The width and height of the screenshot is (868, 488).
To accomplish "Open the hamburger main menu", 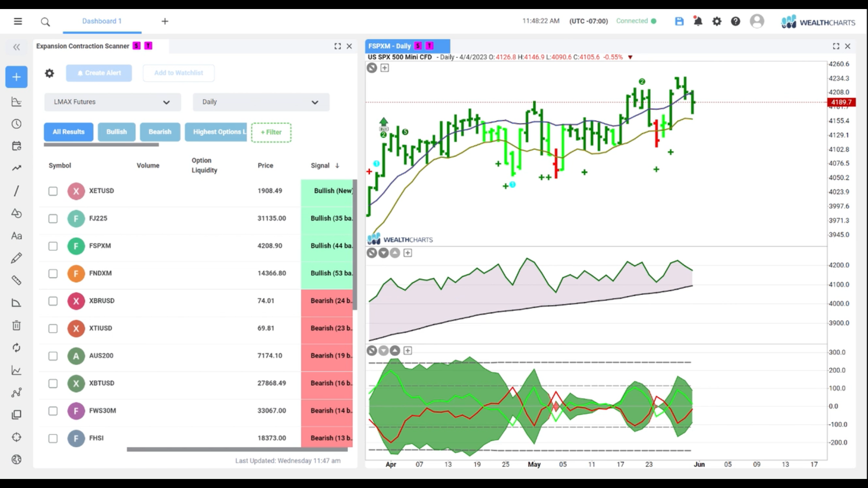I will coord(18,21).
